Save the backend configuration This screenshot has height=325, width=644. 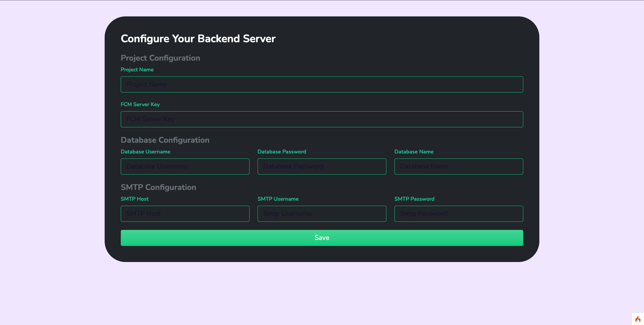[322, 238]
